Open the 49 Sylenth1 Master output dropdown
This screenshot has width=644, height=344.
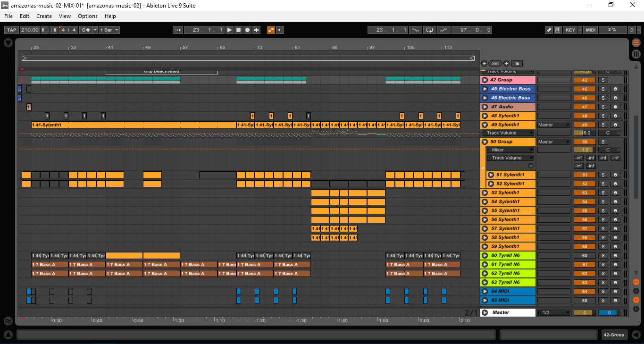553,125
